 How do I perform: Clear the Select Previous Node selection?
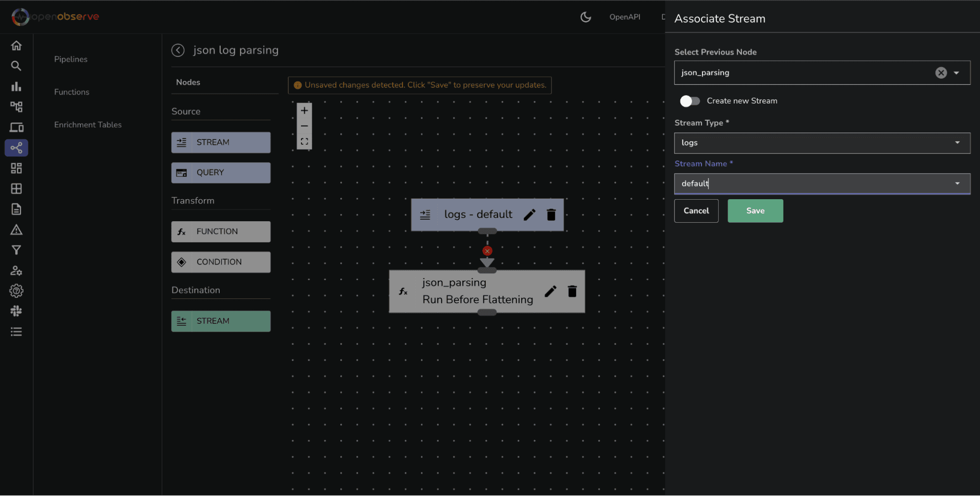940,73
